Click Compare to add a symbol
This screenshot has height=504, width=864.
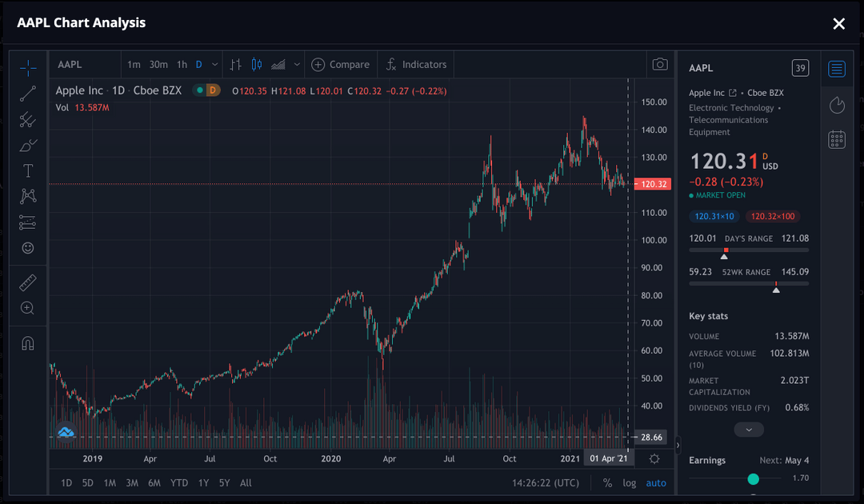342,64
